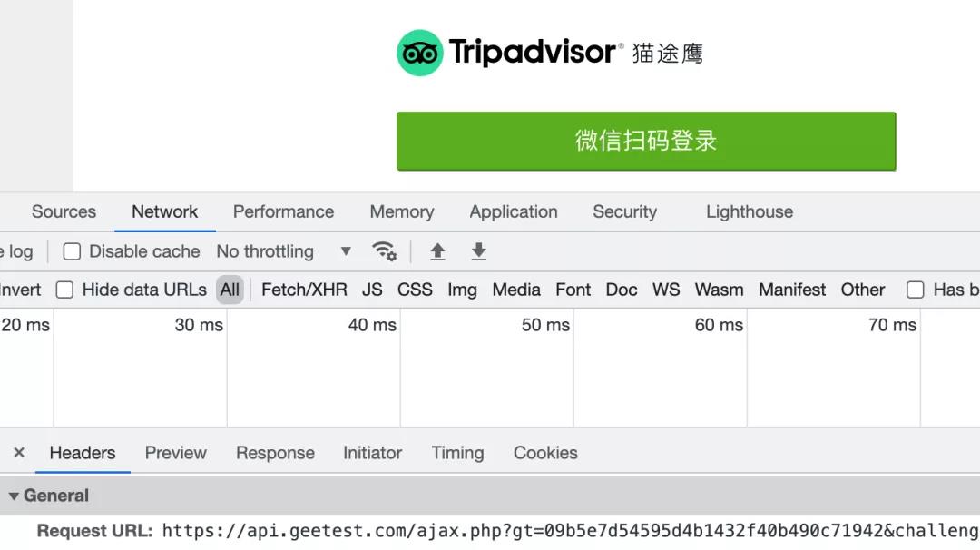The image size is (980, 550).
Task: Switch to the Performance tab
Action: click(283, 211)
